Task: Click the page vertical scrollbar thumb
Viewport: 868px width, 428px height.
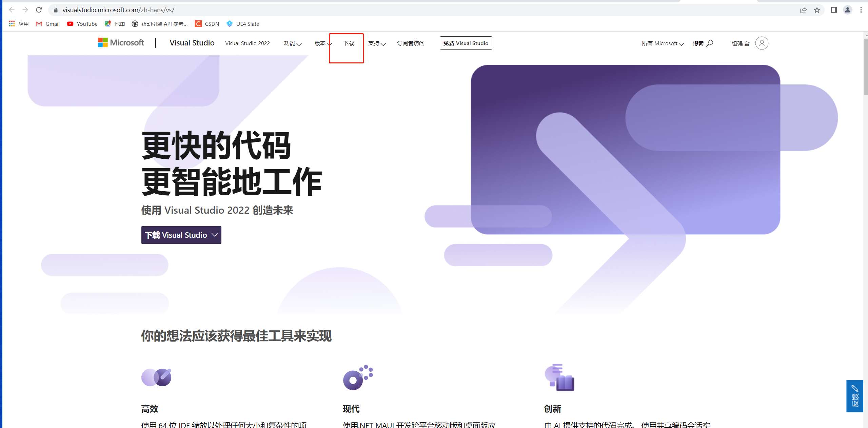Action: 865,66
